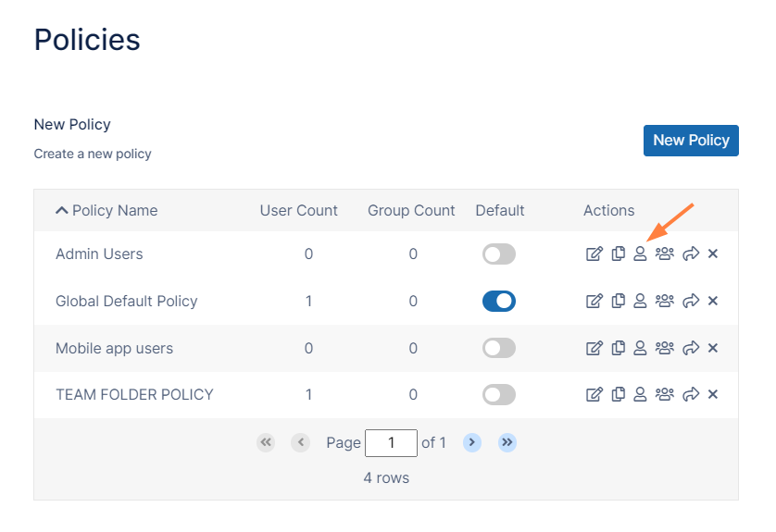776x532 pixels.
Task: Manage groups for Global Default Policy
Action: point(665,301)
